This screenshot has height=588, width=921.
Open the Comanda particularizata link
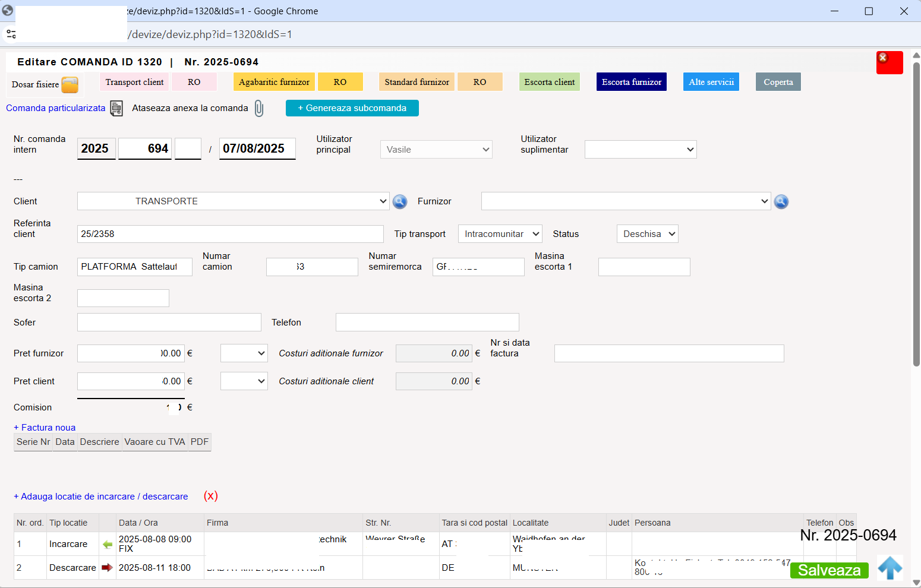(56, 108)
